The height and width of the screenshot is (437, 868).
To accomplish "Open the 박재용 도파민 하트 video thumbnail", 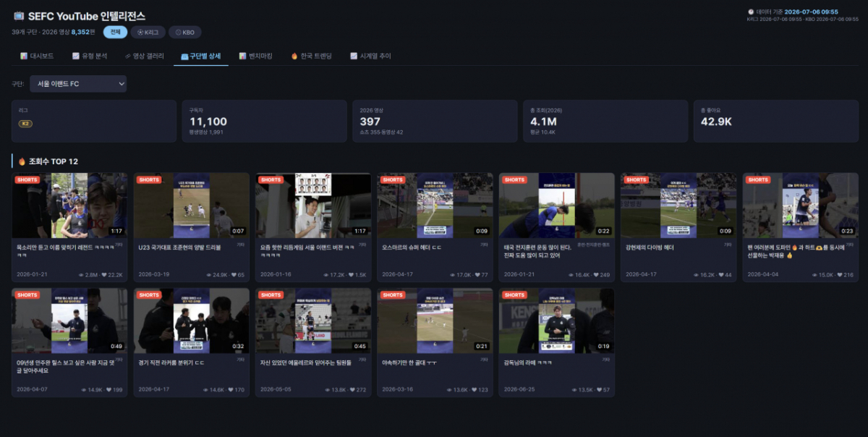I will point(800,205).
